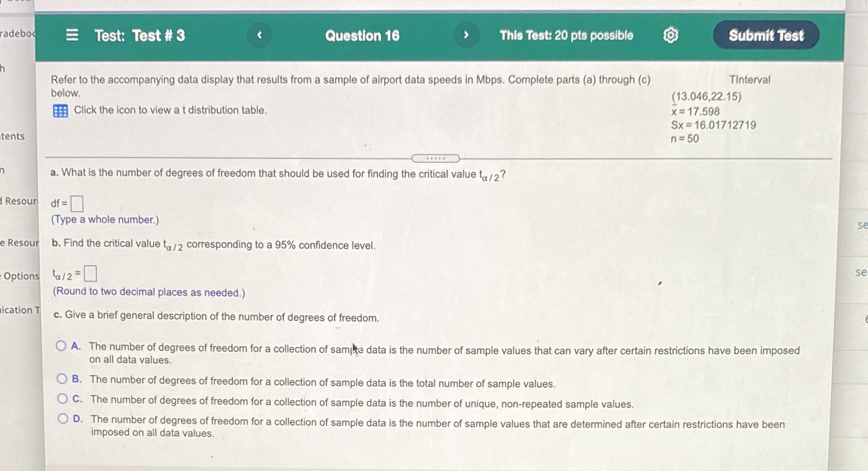
Task: Go back using the left chevron arrow
Action: [x=260, y=35]
